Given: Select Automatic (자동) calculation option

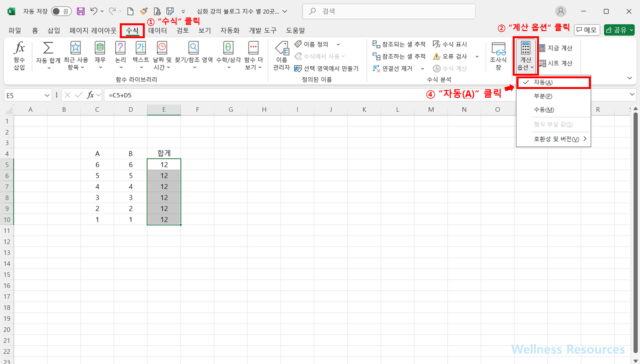Looking at the screenshot, I should pos(553,83).
